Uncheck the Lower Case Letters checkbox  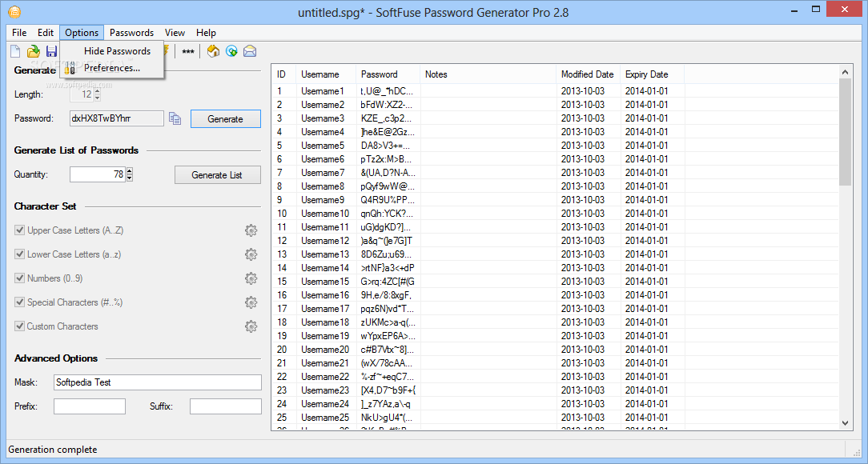point(20,254)
